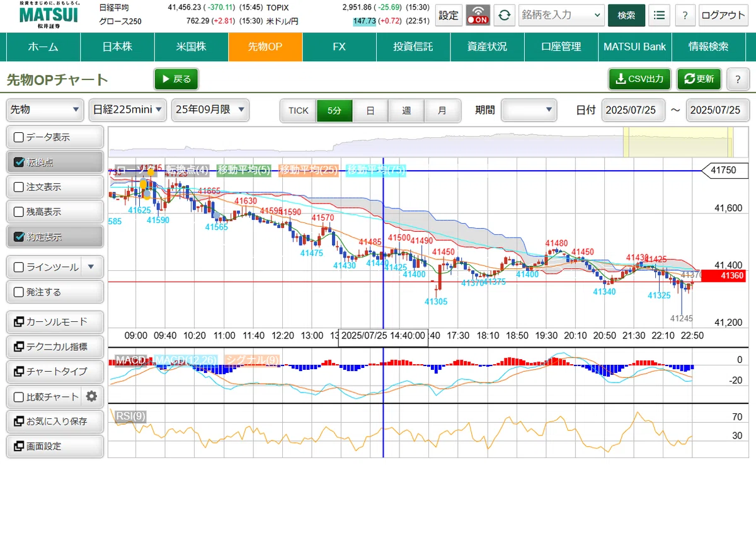This screenshot has width=756, height=545.
Task: Expand the 日経225mini dropdown
Action: pos(128,110)
